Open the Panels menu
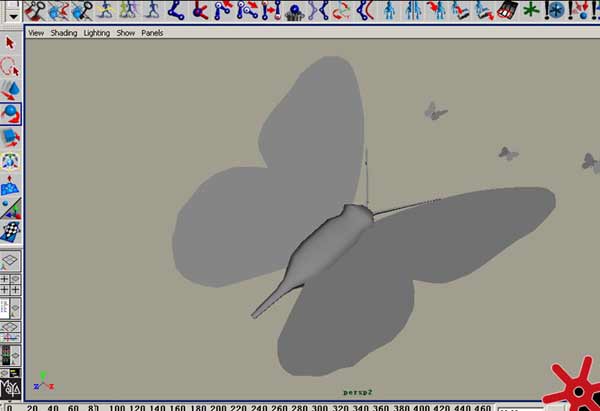Screen dimensions: 600x411 (x=152, y=33)
